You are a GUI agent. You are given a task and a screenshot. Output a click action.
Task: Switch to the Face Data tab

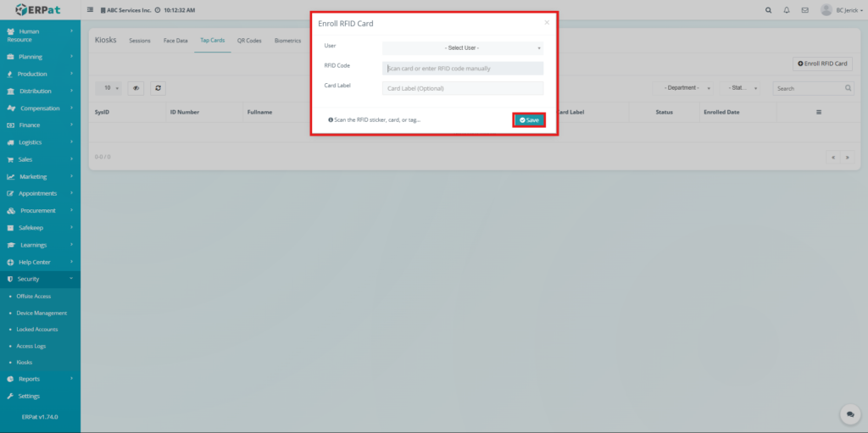click(175, 41)
